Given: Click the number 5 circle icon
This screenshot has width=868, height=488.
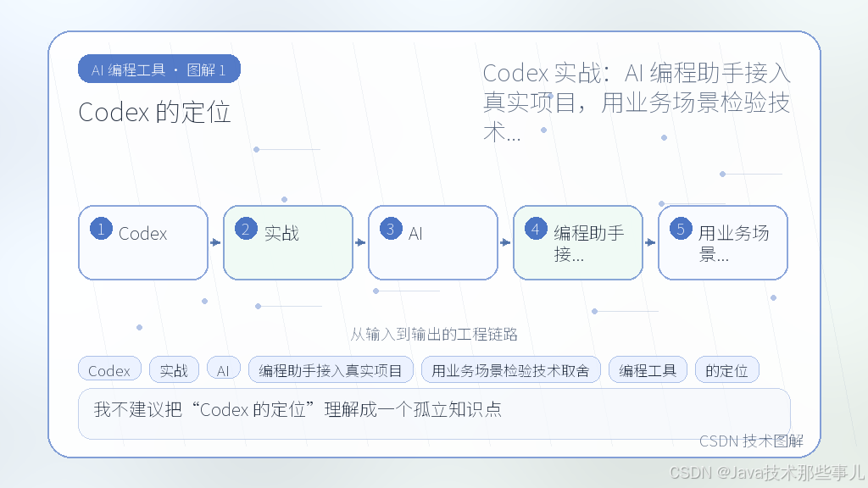Looking at the screenshot, I should click(681, 229).
